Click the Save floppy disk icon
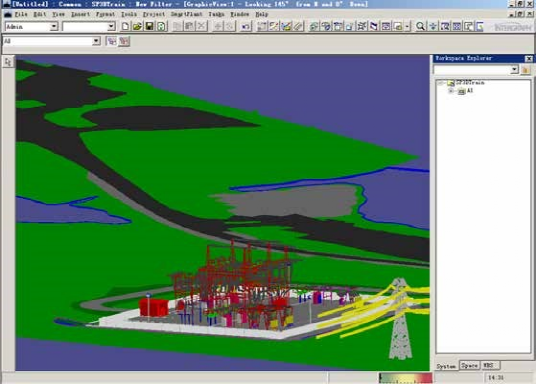This screenshot has width=536, height=384. pos(149,26)
